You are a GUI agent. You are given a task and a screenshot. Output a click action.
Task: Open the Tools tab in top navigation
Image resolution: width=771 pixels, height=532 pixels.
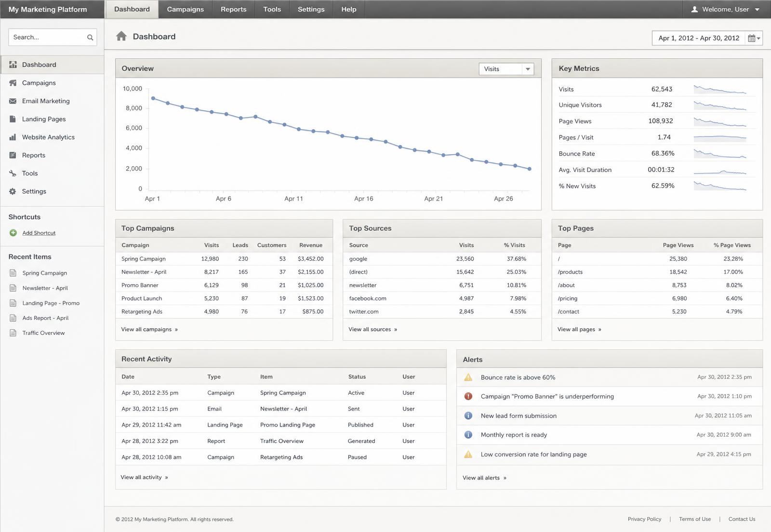coord(272,9)
